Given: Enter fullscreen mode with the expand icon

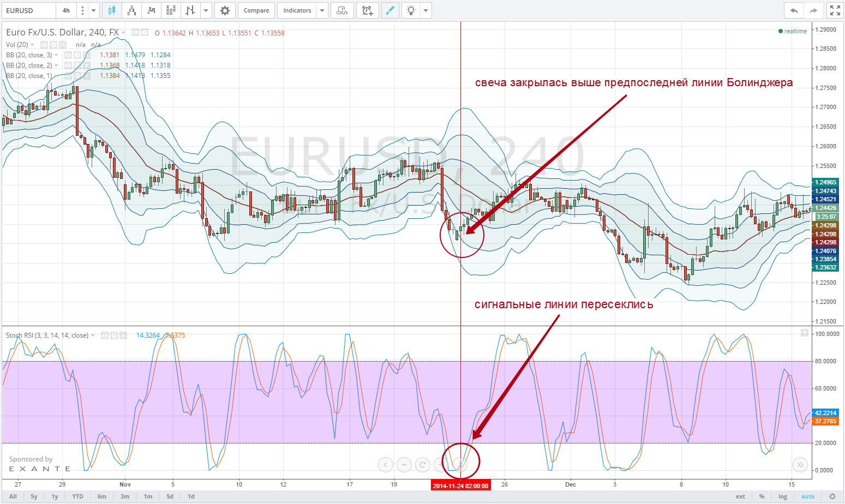Looking at the screenshot, I should [835, 10].
